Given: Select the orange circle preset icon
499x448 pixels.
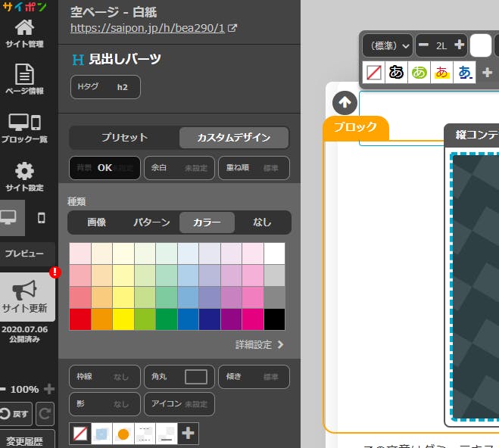Looking at the screenshot, I should (x=123, y=434).
